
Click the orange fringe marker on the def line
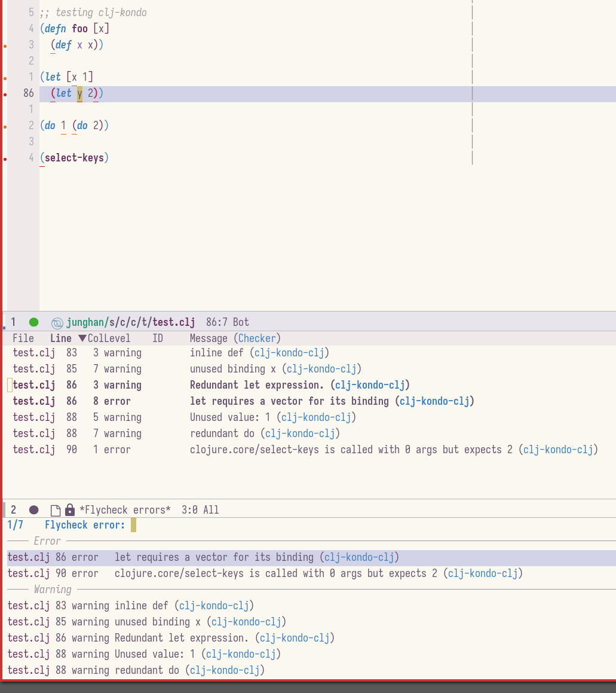5,45
